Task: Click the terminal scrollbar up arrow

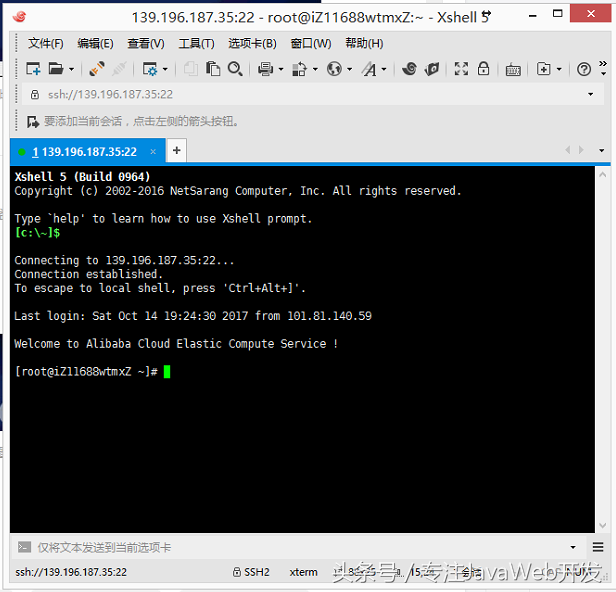Action: (x=603, y=175)
